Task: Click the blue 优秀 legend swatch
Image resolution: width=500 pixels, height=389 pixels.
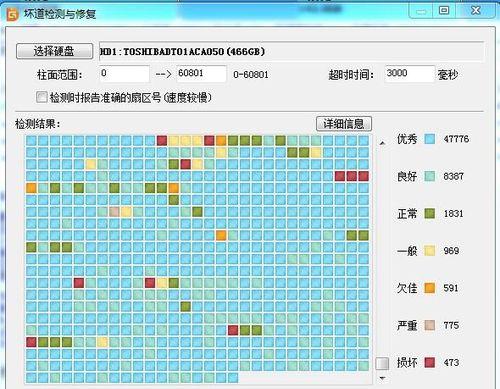Action: [x=430, y=139]
